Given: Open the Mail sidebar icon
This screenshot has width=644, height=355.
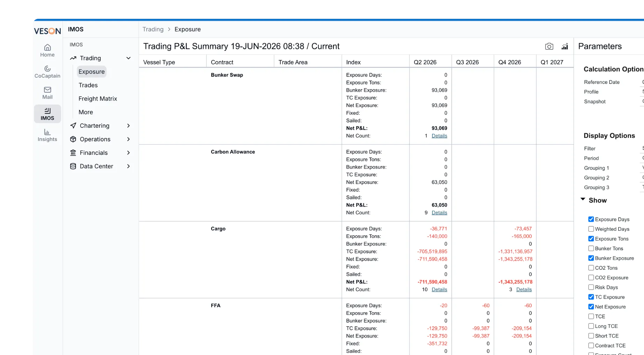Looking at the screenshot, I should point(47,93).
